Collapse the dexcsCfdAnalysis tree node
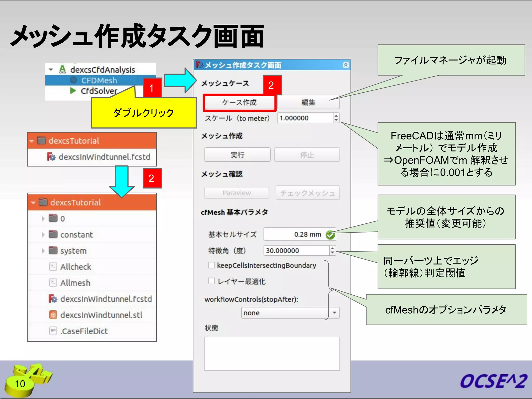Screen dimensions: 532x399 pyautogui.click(x=51, y=70)
